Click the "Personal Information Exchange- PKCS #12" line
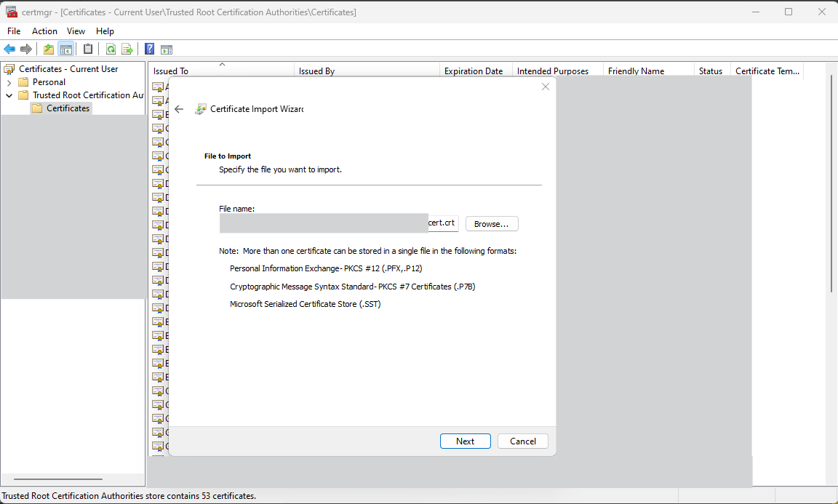Viewport: 838px width, 504px height. pyautogui.click(x=326, y=268)
